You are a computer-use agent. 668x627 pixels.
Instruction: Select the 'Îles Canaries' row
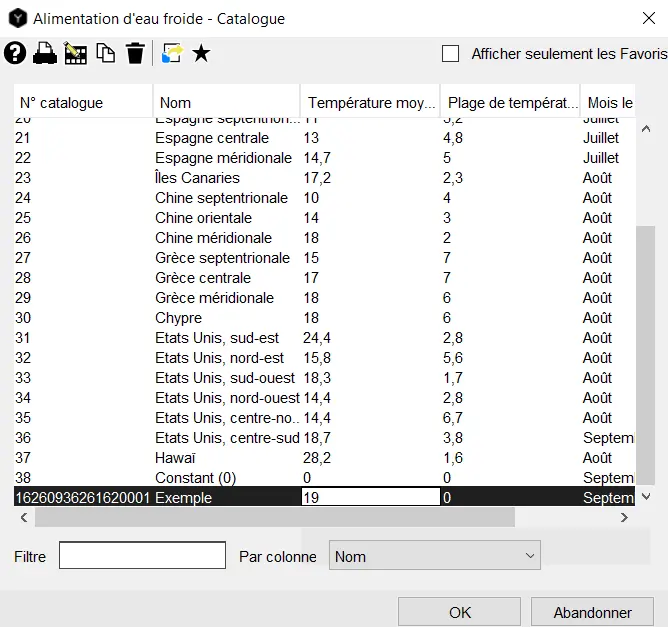click(198, 178)
